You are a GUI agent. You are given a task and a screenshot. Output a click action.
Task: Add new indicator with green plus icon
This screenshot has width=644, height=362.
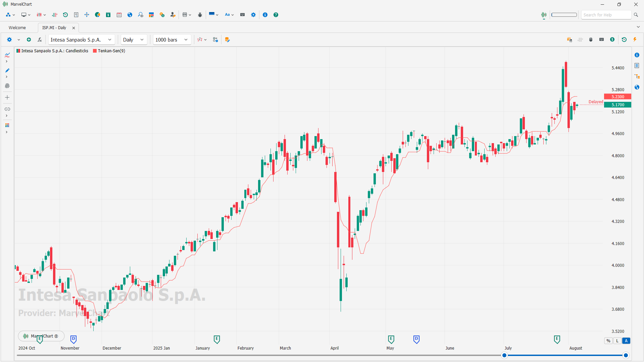coord(29,40)
